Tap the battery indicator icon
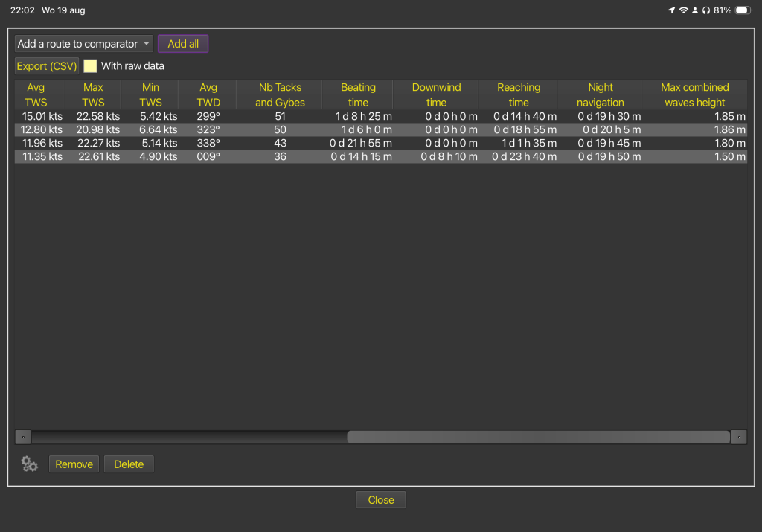 coord(743,10)
